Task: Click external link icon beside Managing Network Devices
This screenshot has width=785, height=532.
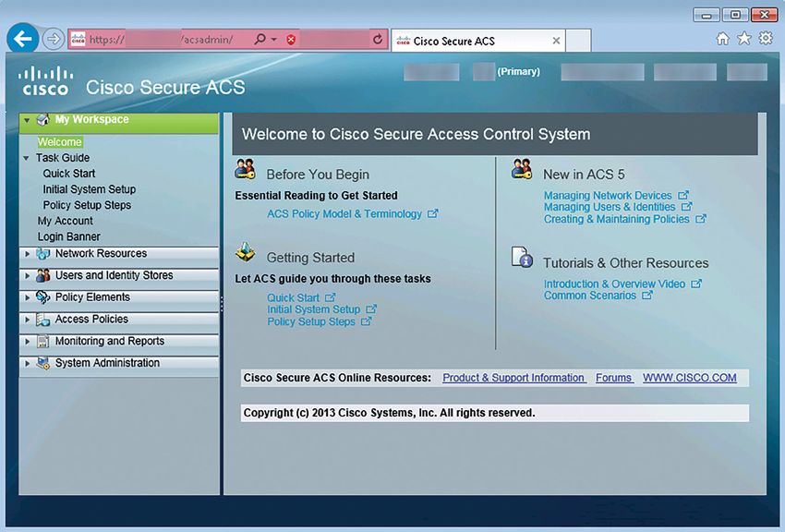Action: [683, 195]
